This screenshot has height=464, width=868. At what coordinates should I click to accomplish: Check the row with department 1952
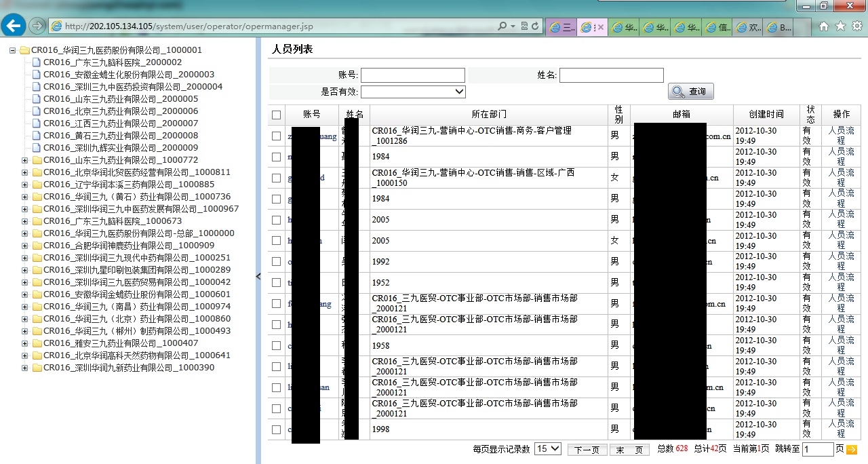(276, 283)
